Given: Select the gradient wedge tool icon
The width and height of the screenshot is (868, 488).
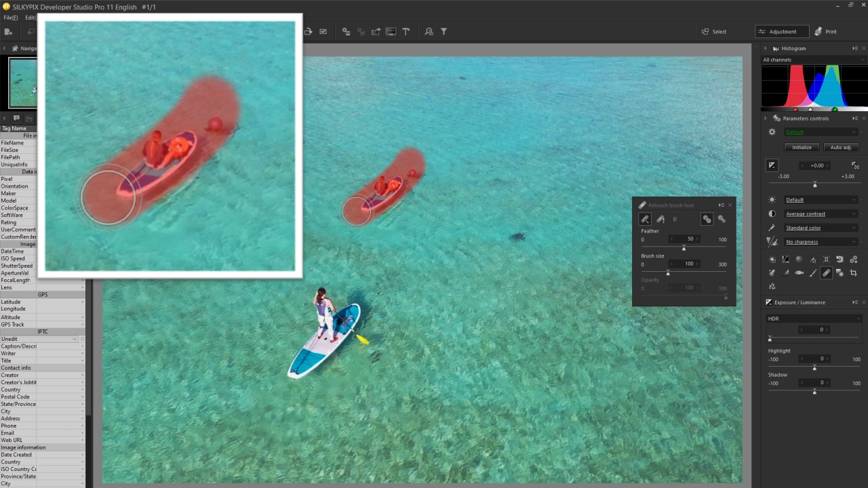Looking at the screenshot, I should click(785, 273).
